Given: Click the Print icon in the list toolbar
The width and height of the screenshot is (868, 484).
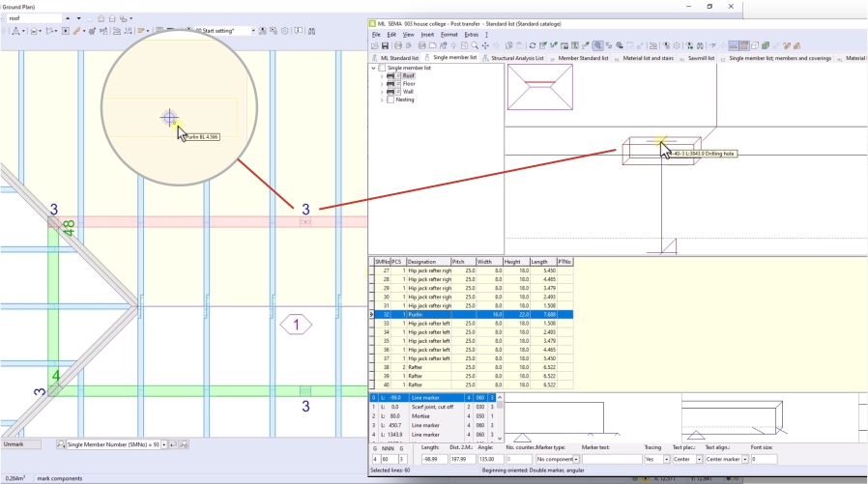Looking at the screenshot, I should [x=397, y=45].
